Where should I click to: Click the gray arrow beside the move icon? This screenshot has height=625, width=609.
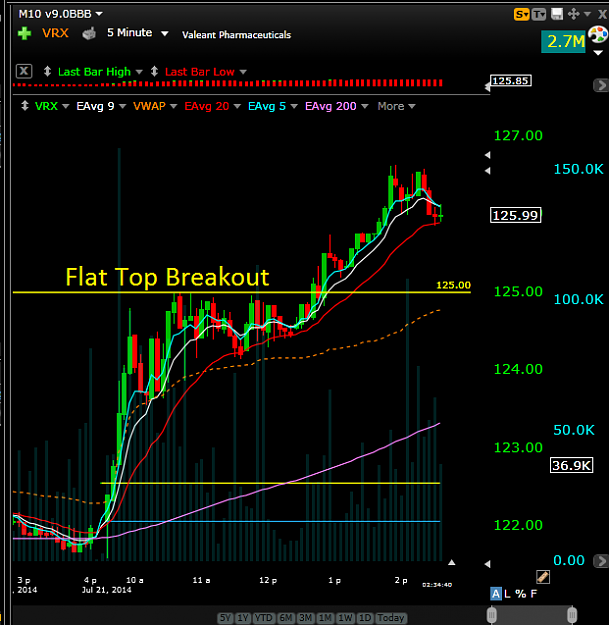pos(587,14)
